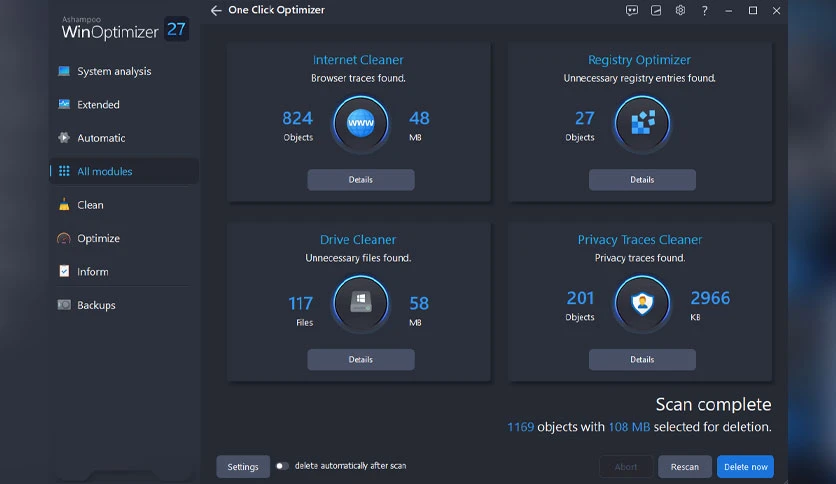
Task: Open the Backups section
Action: [124, 305]
